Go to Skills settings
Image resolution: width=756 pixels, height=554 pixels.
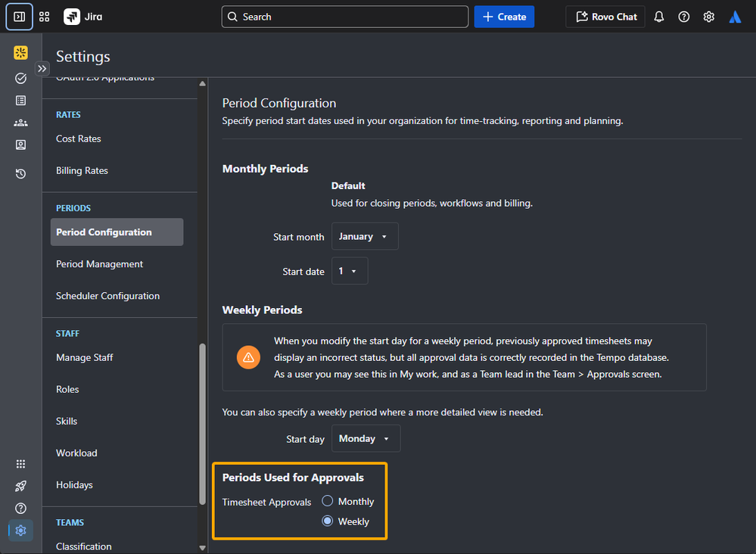(x=67, y=422)
